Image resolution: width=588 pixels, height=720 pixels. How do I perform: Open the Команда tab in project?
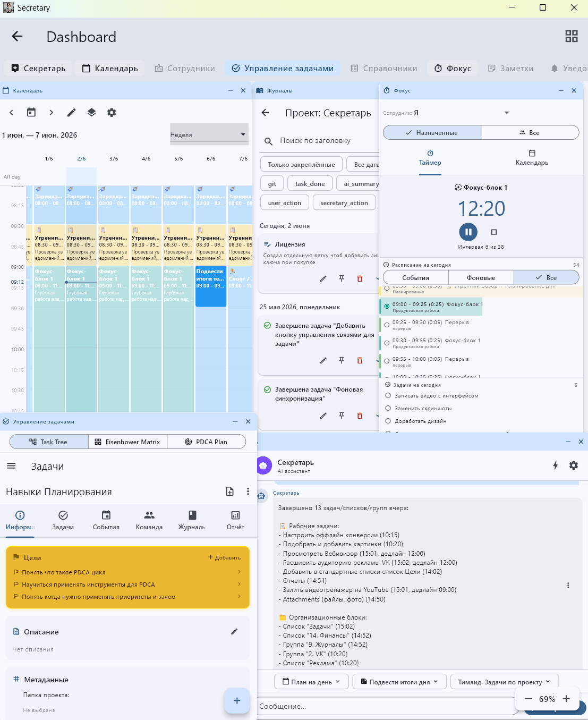coord(149,521)
